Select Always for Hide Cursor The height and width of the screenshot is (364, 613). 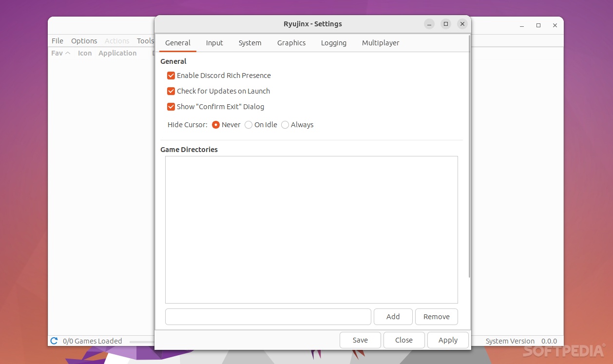tap(285, 125)
